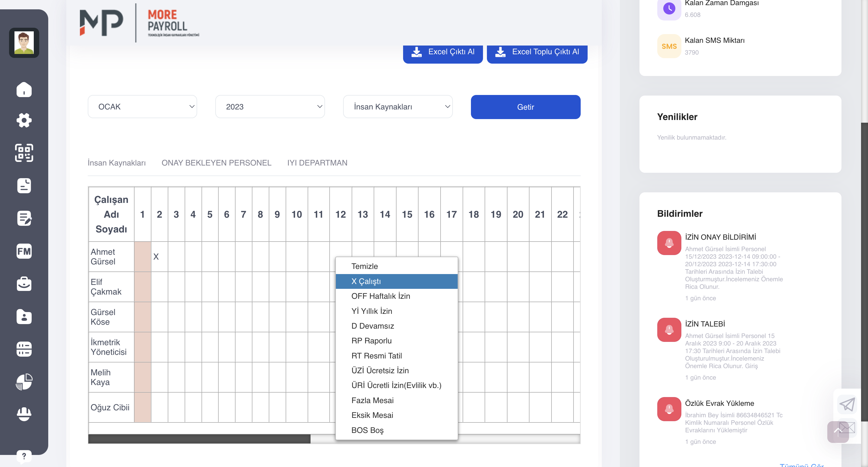Click the paper plane send icon
The image size is (868, 467).
pyautogui.click(x=847, y=404)
